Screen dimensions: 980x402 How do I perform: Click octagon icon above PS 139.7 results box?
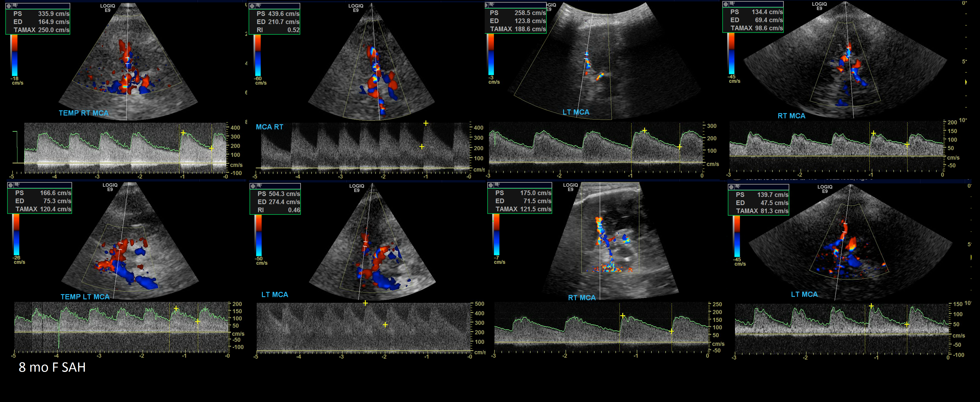tap(731, 187)
